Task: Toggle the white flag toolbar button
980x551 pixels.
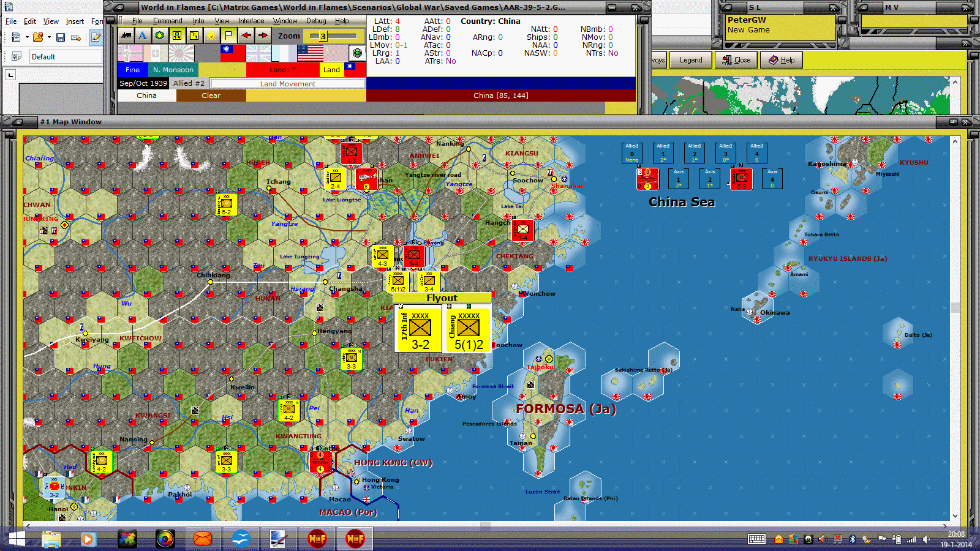Action: [228, 36]
